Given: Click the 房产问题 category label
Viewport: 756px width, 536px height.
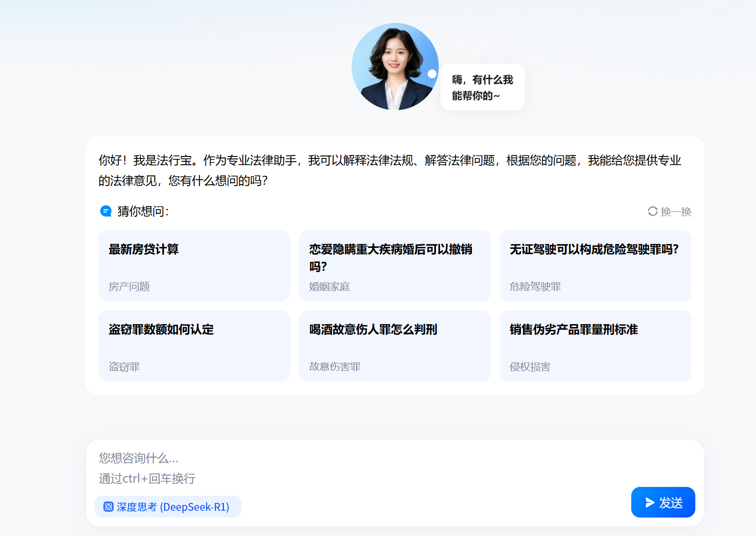Looking at the screenshot, I should [129, 287].
